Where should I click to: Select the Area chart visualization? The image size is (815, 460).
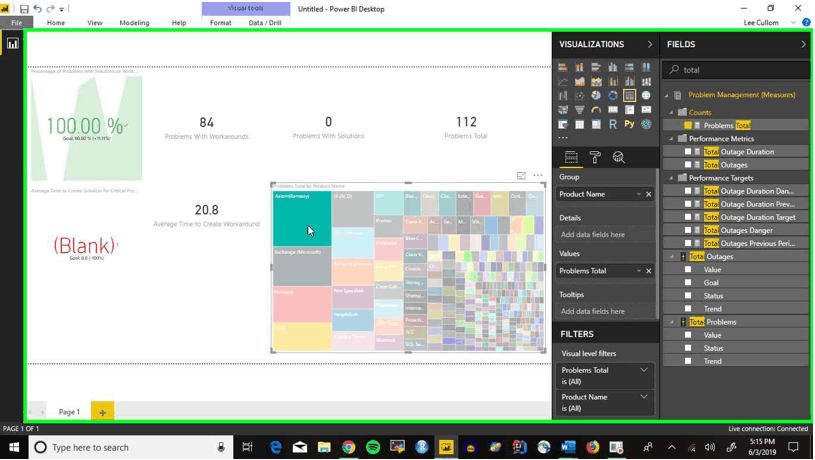click(580, 82)
